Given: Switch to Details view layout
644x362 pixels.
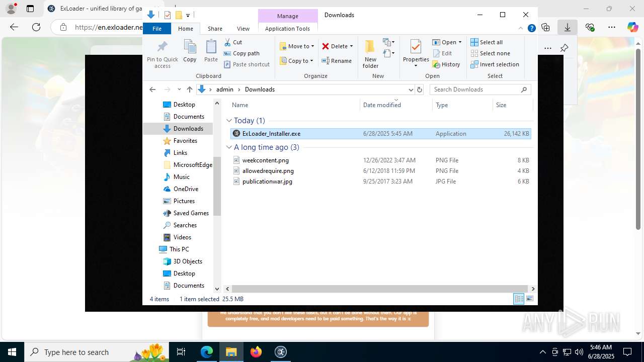Looking at the screenshot, I should click(519, 299).
